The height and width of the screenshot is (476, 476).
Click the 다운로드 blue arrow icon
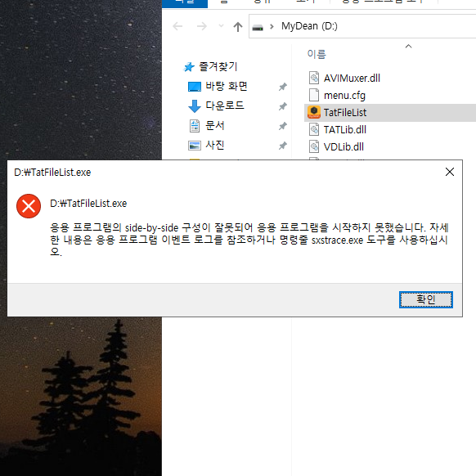click(195, 106)
